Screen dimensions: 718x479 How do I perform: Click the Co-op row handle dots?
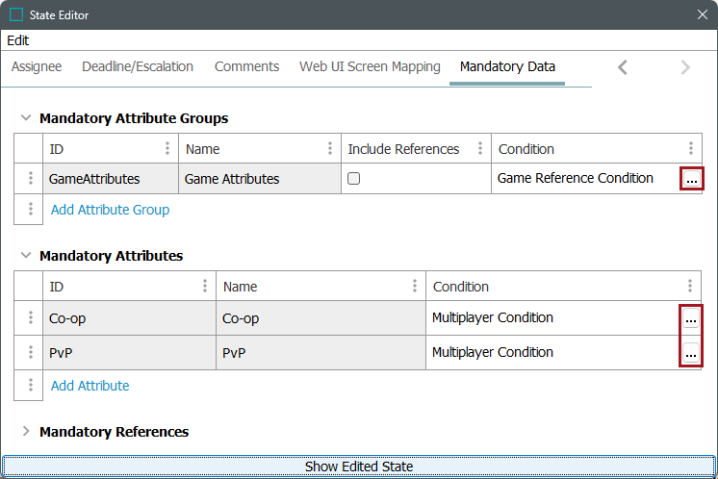point(30,317)
